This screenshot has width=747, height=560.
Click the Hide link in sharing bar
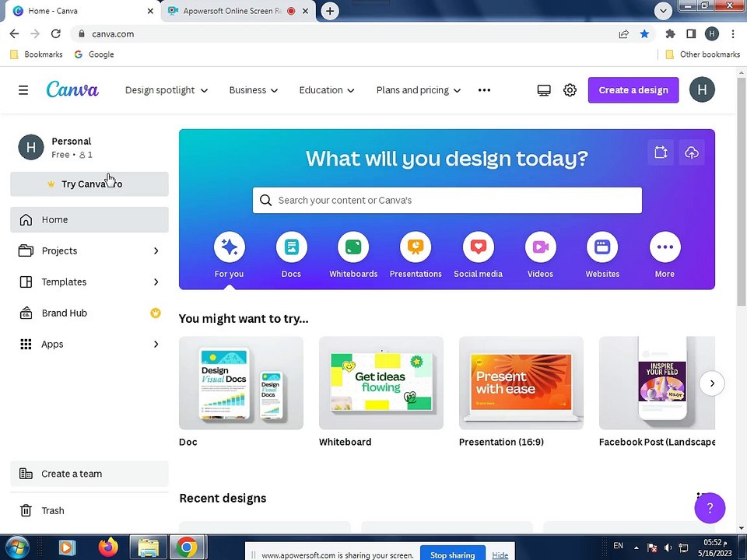click(x=500, y=555)
